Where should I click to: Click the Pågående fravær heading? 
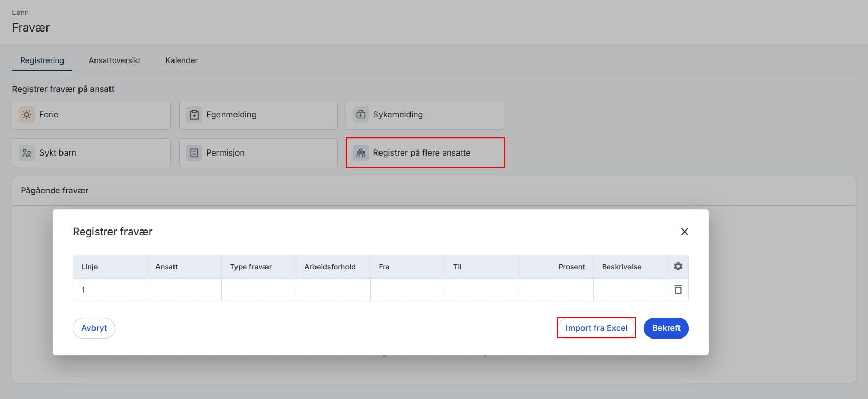(x=54, y=191)
